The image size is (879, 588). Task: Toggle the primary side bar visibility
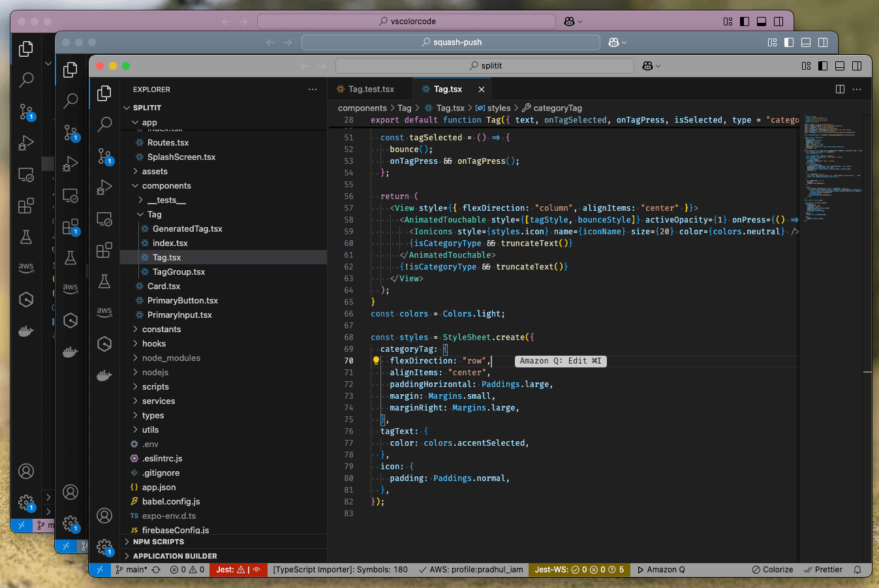point(822,65)
